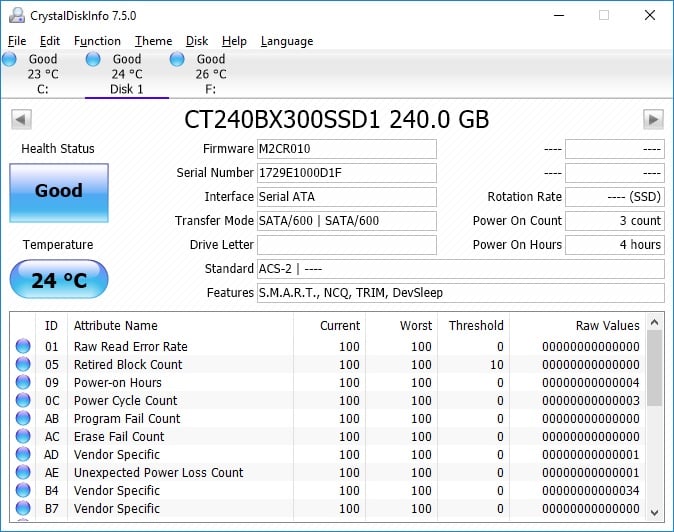Click the blue status orb for Disk 1

click(93, 59)
